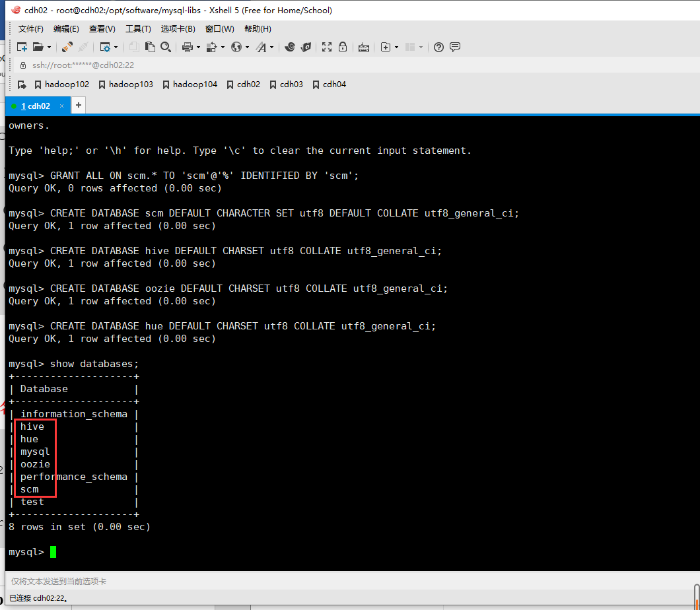Click the Open Session folder icon
700x610 pixels.
38,47
